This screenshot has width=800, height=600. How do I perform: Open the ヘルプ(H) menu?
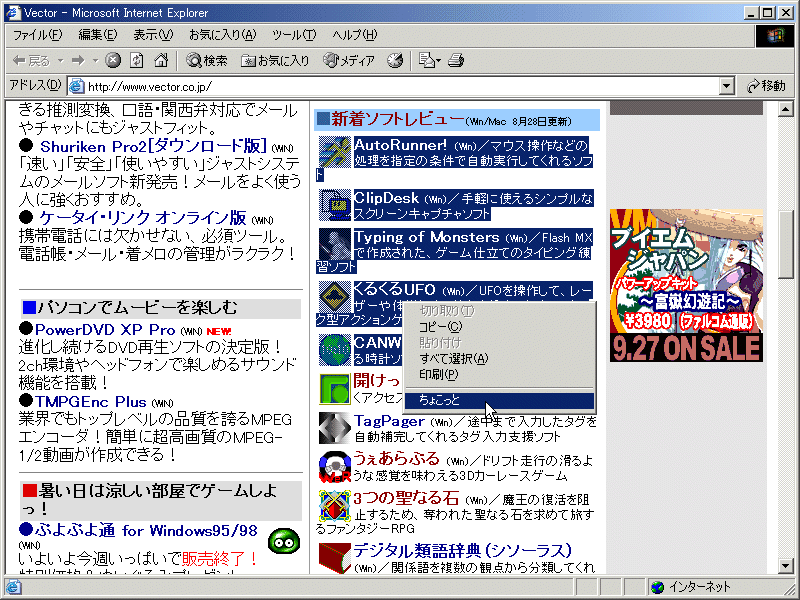pyautogui.click(x=355, y=35)
